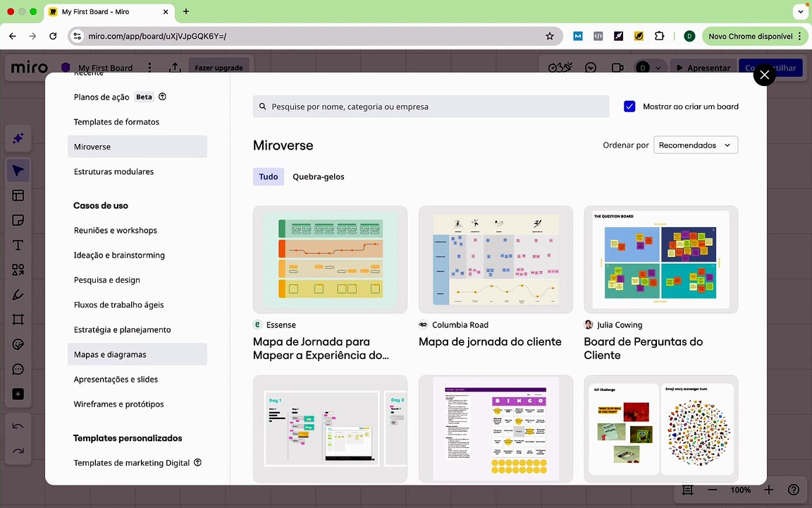Click the 100% zoom level
Screen dimensions: 812x508
[x=741, y=490]
